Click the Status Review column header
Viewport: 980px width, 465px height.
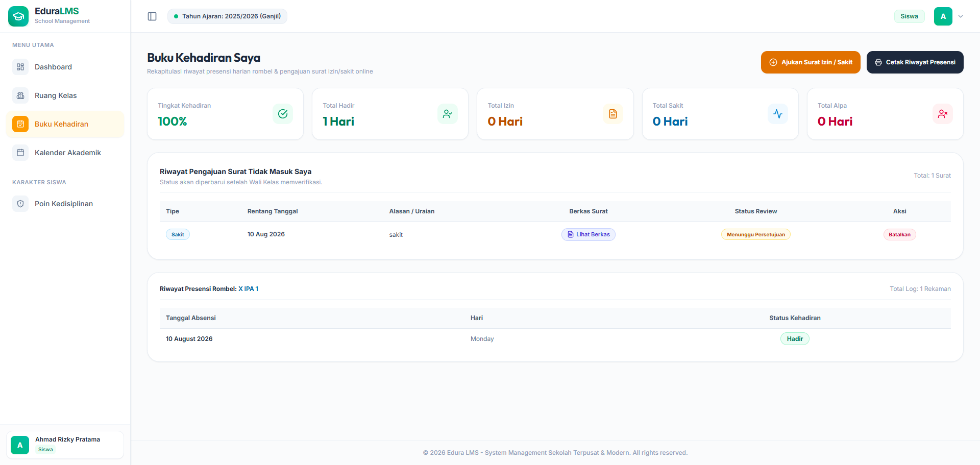756,211
